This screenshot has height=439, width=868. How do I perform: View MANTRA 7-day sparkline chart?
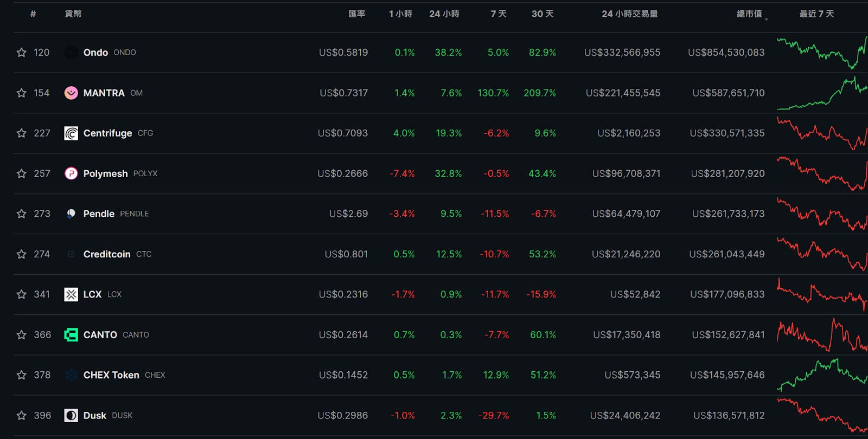click(822, 93)
